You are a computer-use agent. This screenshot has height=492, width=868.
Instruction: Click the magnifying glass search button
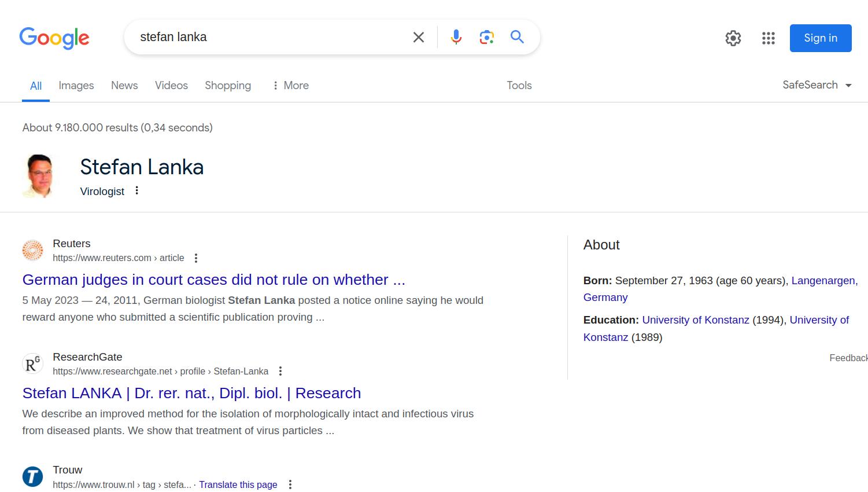tap(517, 38)
